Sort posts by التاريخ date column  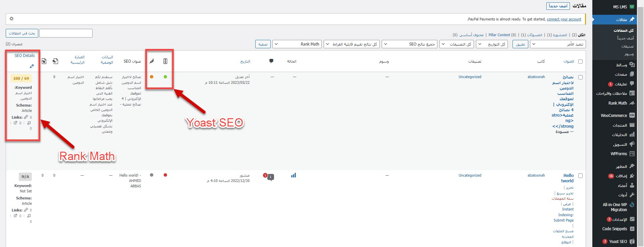point(245,61)
